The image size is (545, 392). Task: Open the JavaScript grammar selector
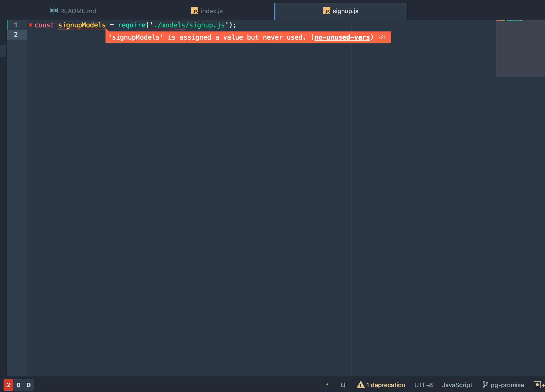click(457, 385)
